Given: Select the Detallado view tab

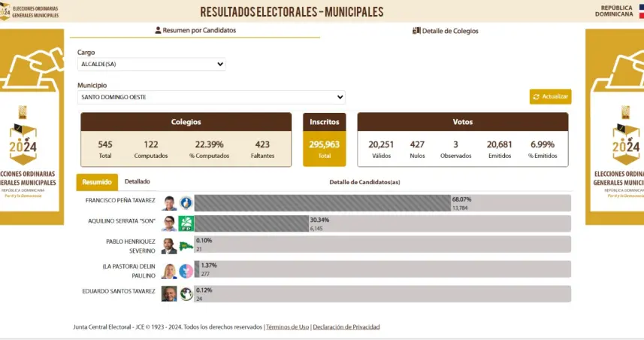Looking at the screenshot, I should [x=137, y=181].
